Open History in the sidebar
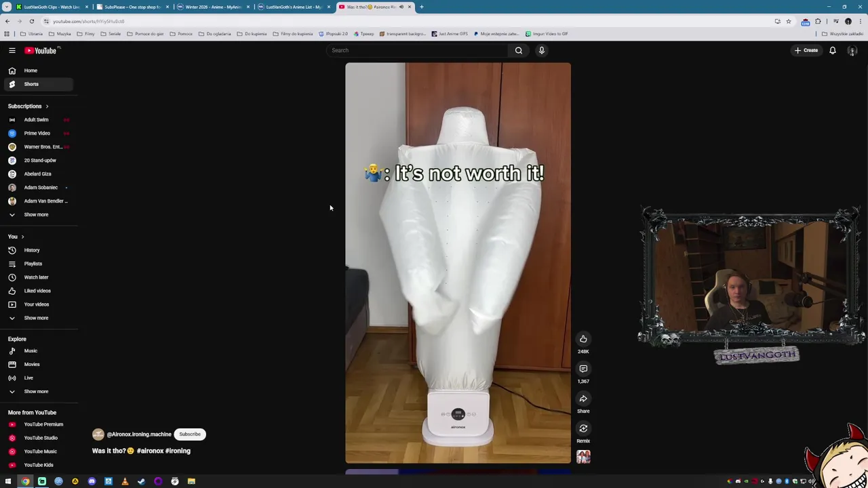 [x=39, y=250]
